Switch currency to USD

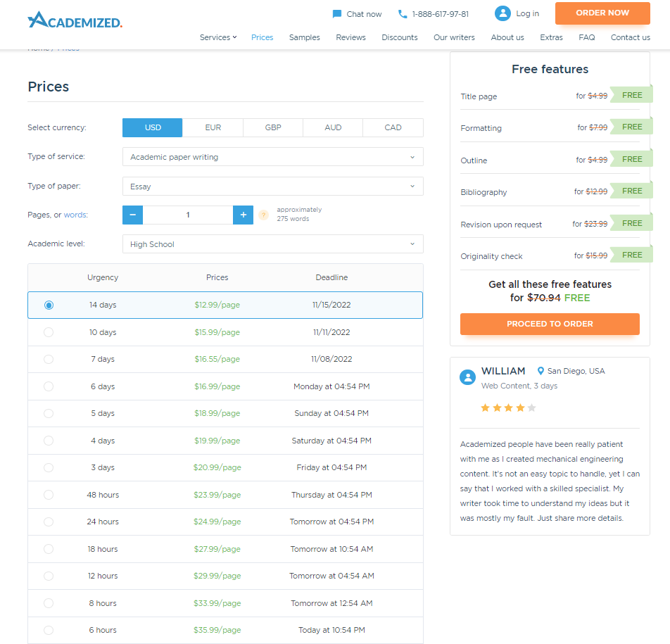153,128
